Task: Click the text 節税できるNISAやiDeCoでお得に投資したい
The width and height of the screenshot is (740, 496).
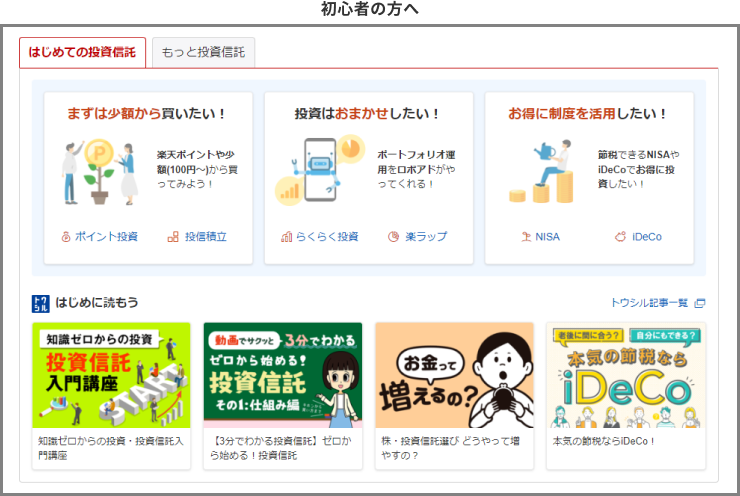Action: point(638,169)
